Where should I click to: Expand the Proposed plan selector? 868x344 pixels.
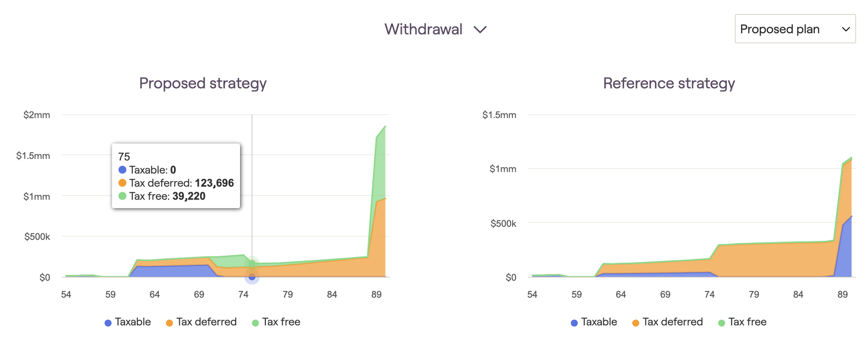[795, 29]
